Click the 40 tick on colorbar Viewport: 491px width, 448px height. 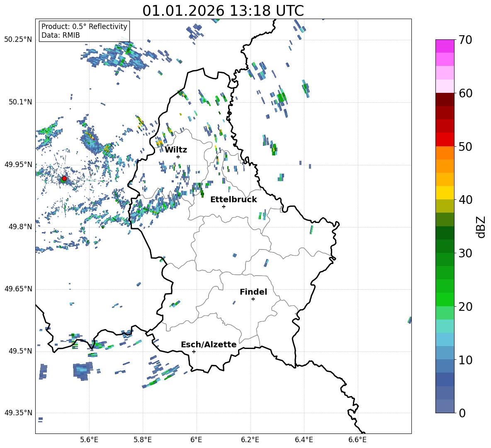465,200
